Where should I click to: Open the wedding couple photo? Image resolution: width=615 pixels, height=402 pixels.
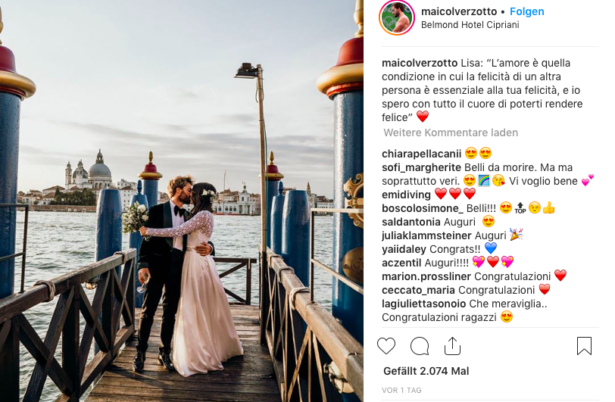click(182, 201)
